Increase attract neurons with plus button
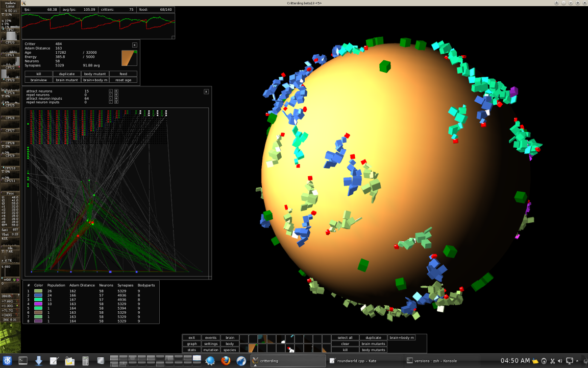This screenshot has width=588, height=368. (116, 91)
